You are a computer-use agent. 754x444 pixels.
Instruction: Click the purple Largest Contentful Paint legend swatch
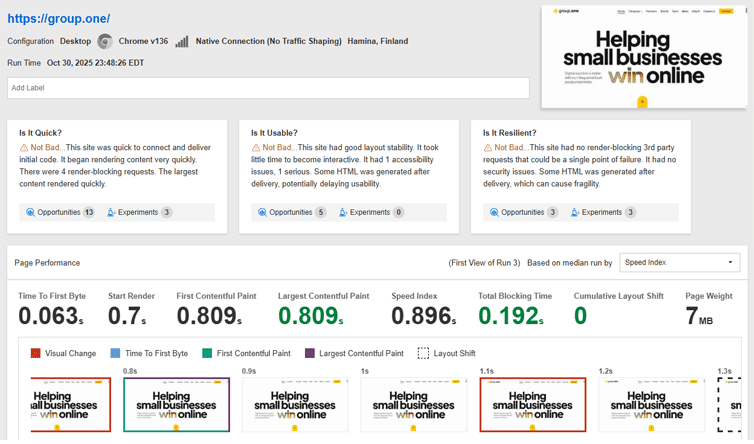(310, 353)
